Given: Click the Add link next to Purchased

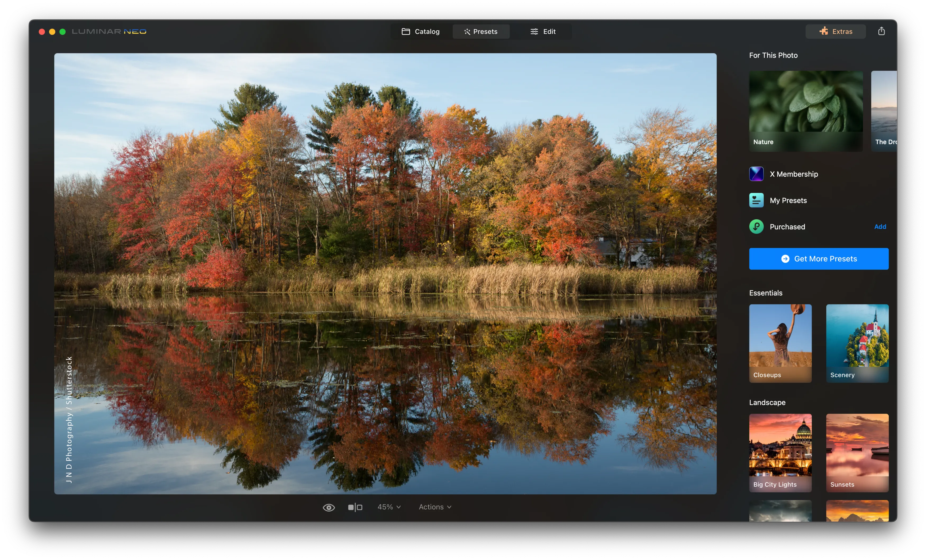Looking at the screenshot, I should (x=880, y=227).
